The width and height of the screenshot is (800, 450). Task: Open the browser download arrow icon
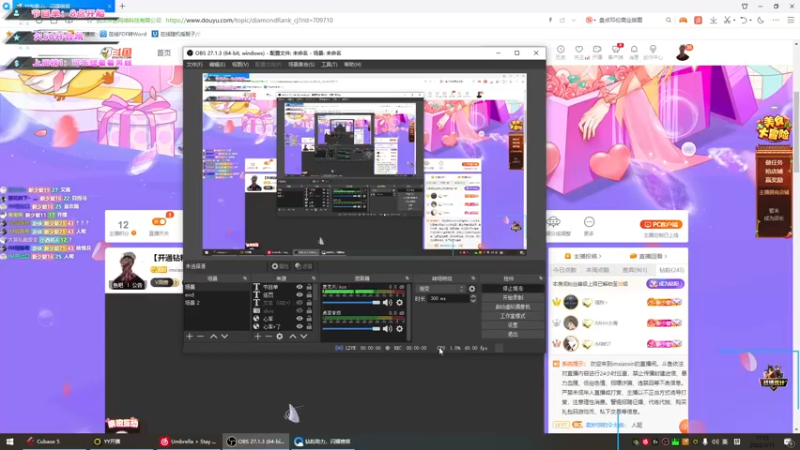713,20
